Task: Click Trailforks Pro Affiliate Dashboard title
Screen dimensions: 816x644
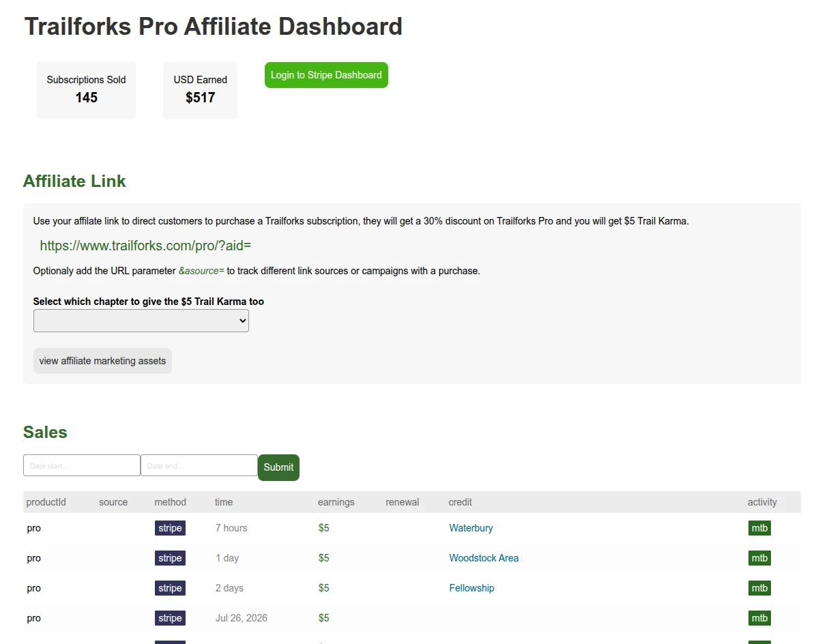Action: click(x=214, y=27)
